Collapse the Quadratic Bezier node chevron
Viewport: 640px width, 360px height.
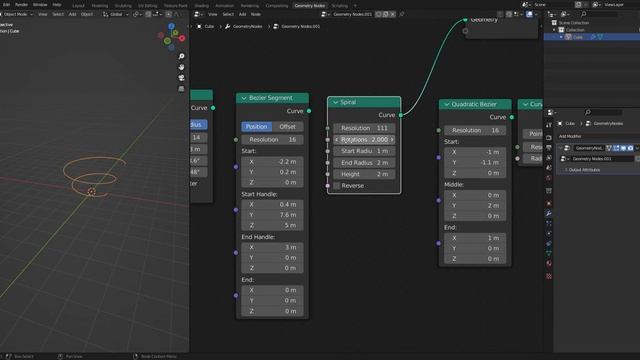447,104
